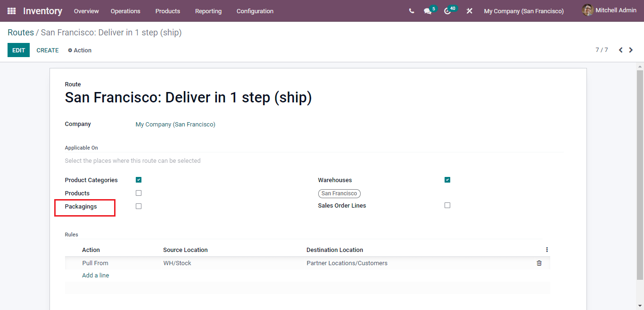644x310 pixels.
Task: Open the Overview menu
Action: click(x=86, y=11)
